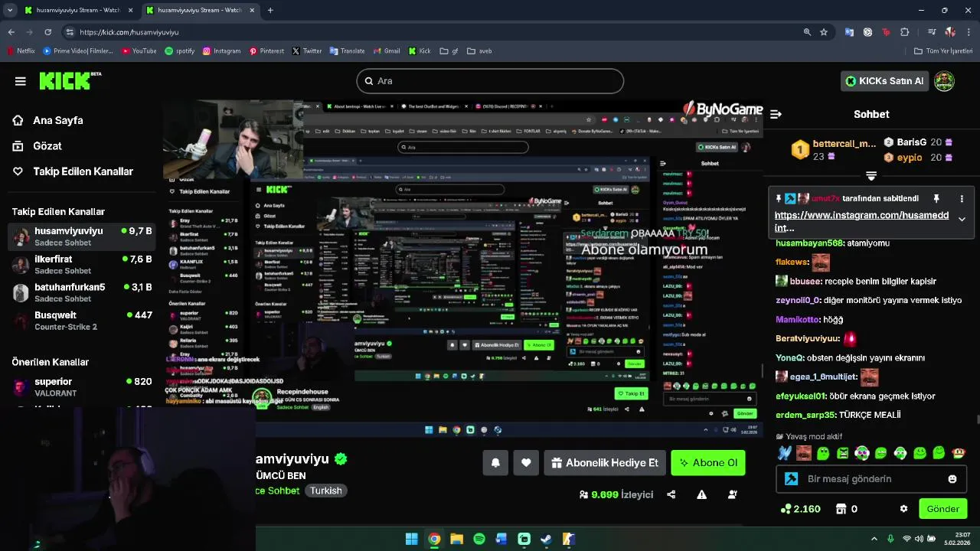Open Google Translate extension icon
Image resolution: width=980 pixels, height=551 pixels.
[x=849, y=32]
